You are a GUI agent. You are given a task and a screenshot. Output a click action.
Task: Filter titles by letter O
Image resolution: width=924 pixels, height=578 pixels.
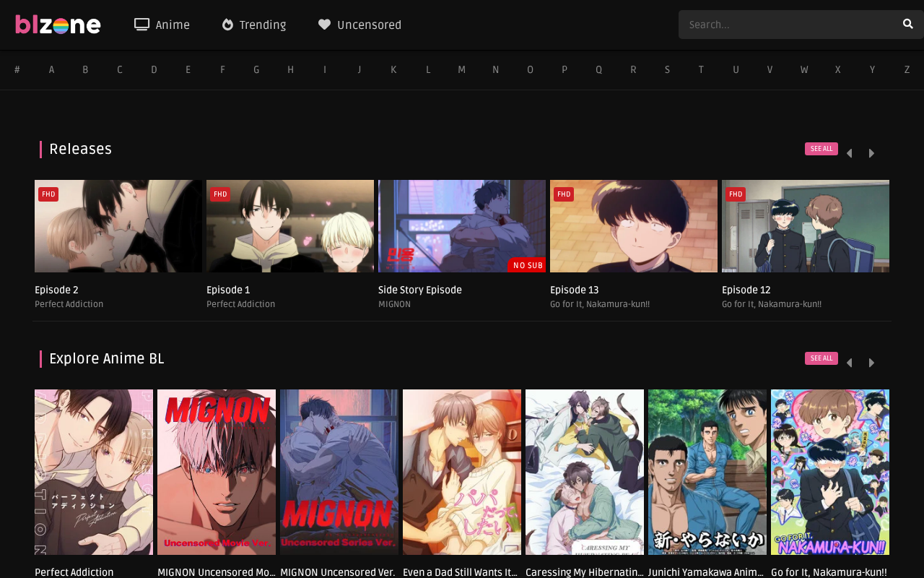coord(530,70)
